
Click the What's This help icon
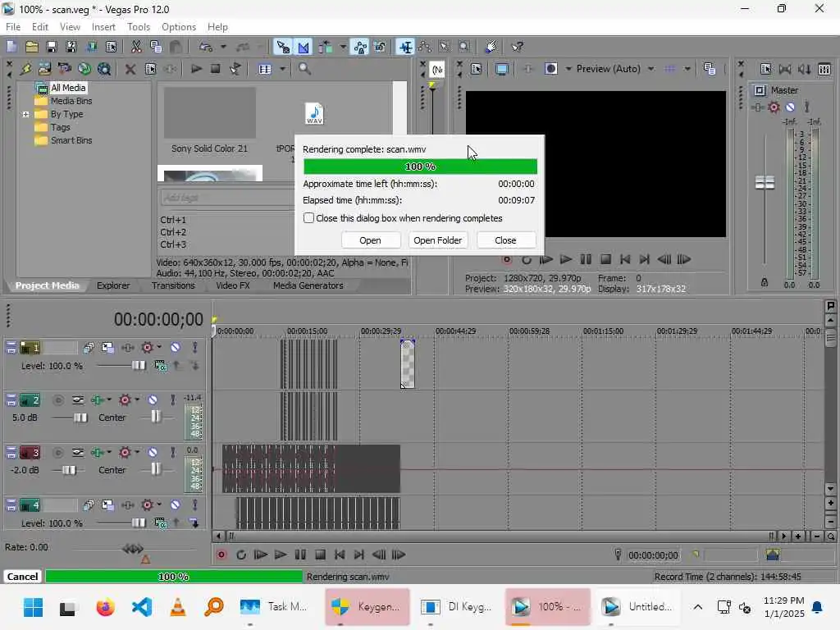517,47
